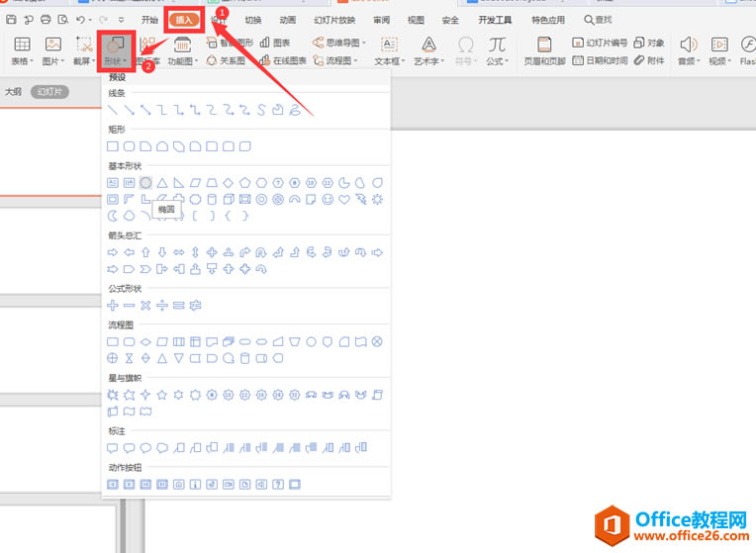The image size is (756, 553).
Task: Pick the division sign equation shape
Action: (162, 305)
